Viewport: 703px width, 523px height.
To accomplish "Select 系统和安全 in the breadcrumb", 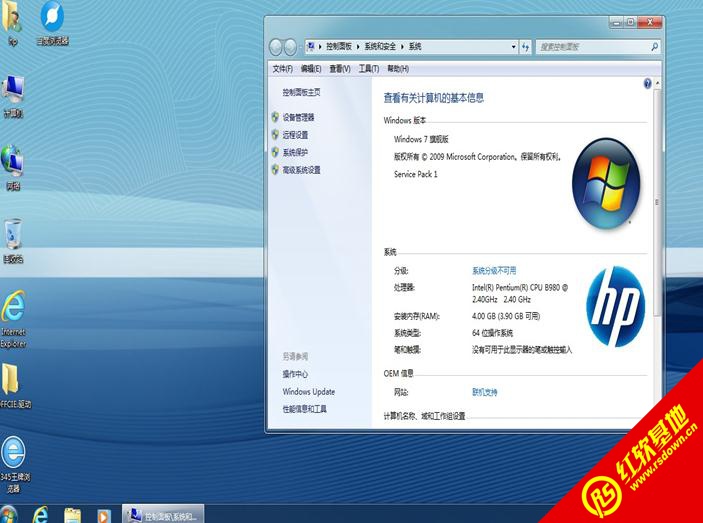I will [380, 47].
